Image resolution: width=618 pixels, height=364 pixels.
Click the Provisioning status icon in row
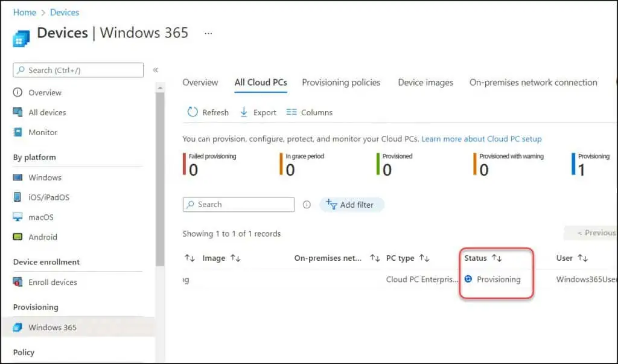[468, 279]
